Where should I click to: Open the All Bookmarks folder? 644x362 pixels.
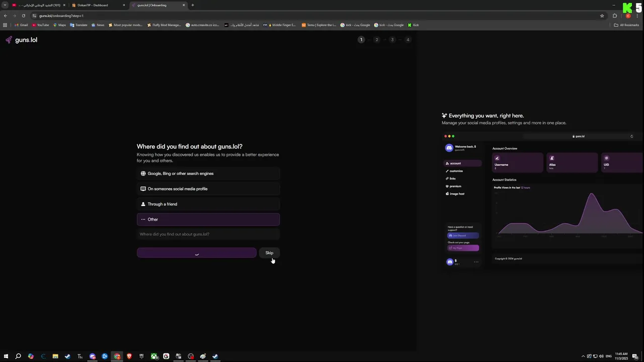click(x=626, y=25)
